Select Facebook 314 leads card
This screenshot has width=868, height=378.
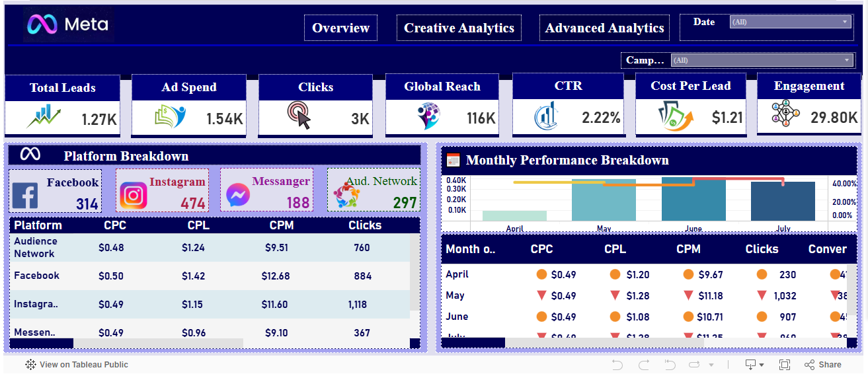point(56,190)
